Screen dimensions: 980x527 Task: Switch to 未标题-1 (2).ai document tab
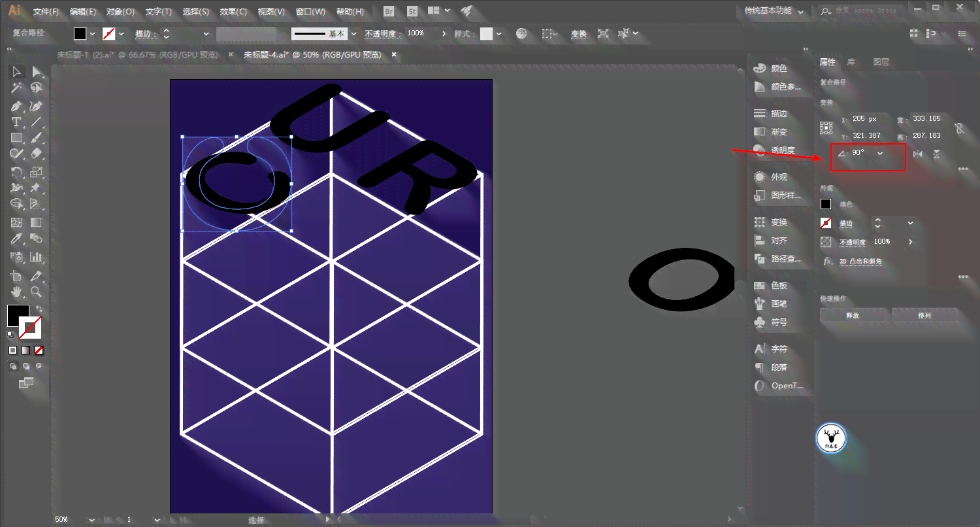(x=137, y=55)
